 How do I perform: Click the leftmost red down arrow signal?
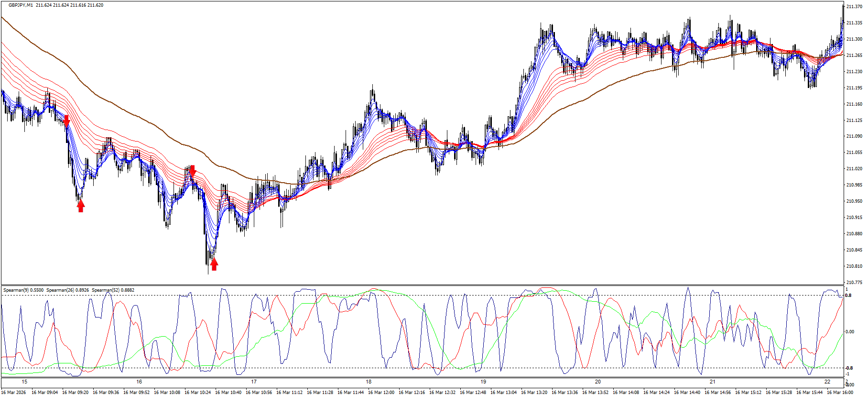(x=66, y=120)
